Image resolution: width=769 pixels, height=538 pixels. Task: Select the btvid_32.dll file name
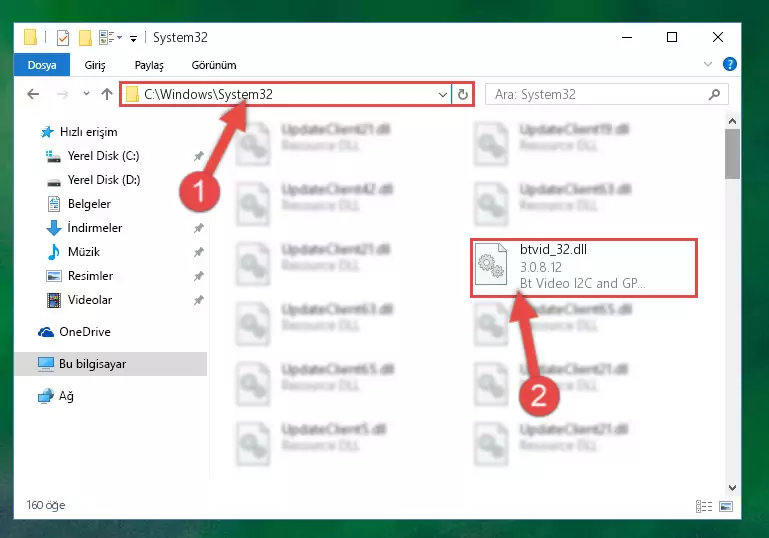coord(553,250)
